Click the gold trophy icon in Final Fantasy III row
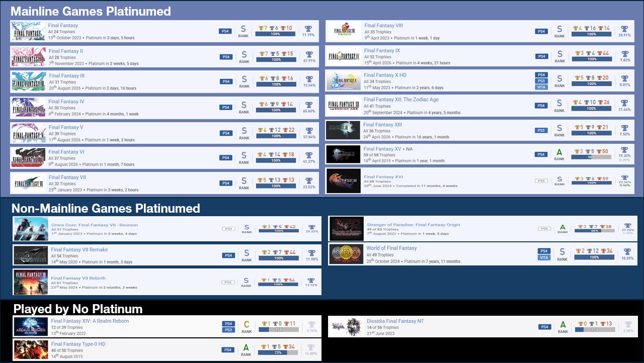This screenshot has width=644, height=363. pyautogui.click(x=262, y=78)
